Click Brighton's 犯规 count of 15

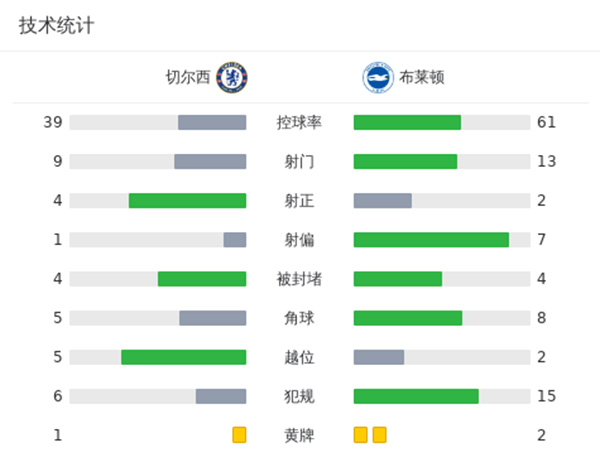[x=546, y=396]
